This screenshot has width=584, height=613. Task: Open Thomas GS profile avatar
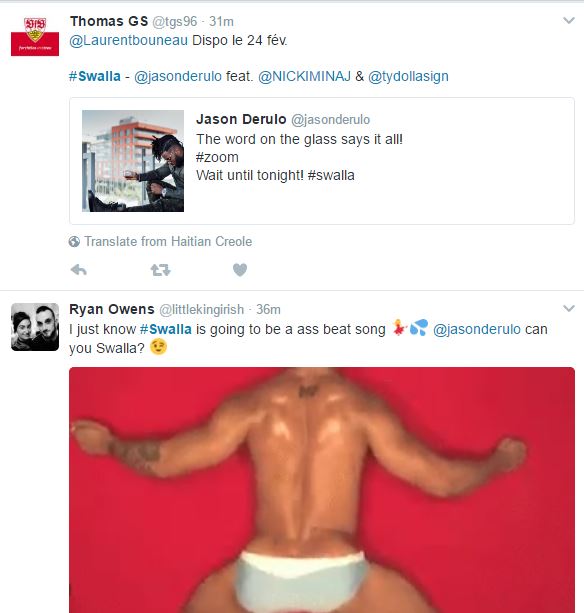pyautogui.click(x=35, y=36)
